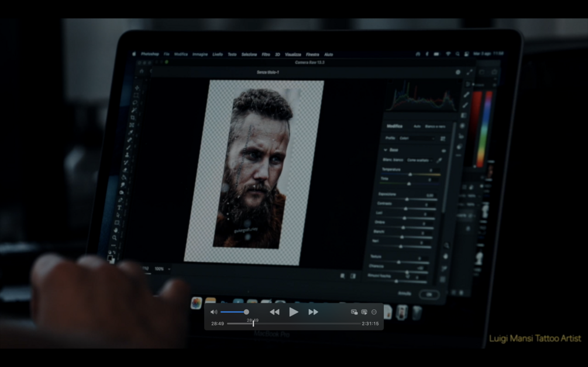The width and height of the screenshot is (588, 367).
Task: Select the Crop tool in Photoshop toolbar
Action: (132, 117)
